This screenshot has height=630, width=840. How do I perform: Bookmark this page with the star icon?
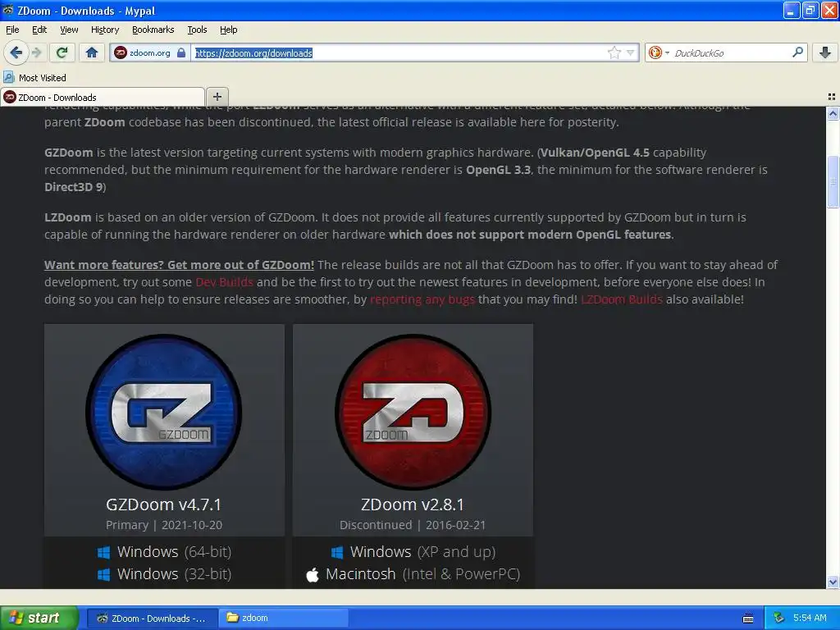pos(614,52)
